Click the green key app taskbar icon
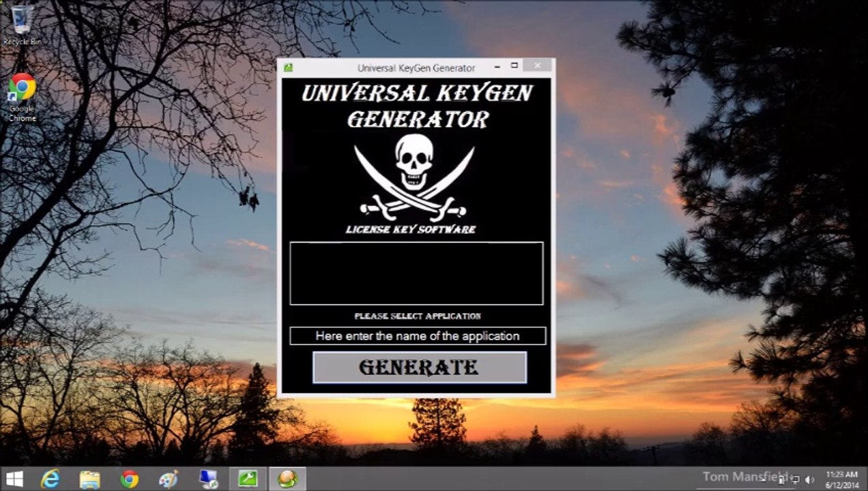Image resolution: width=868 pixels, height=491 pixels. pyautogui.click(x=248, y=479)
